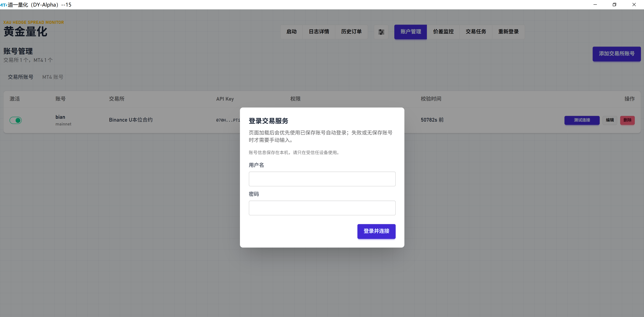
Task: Restore down the application window
Action: pos(614,5)
